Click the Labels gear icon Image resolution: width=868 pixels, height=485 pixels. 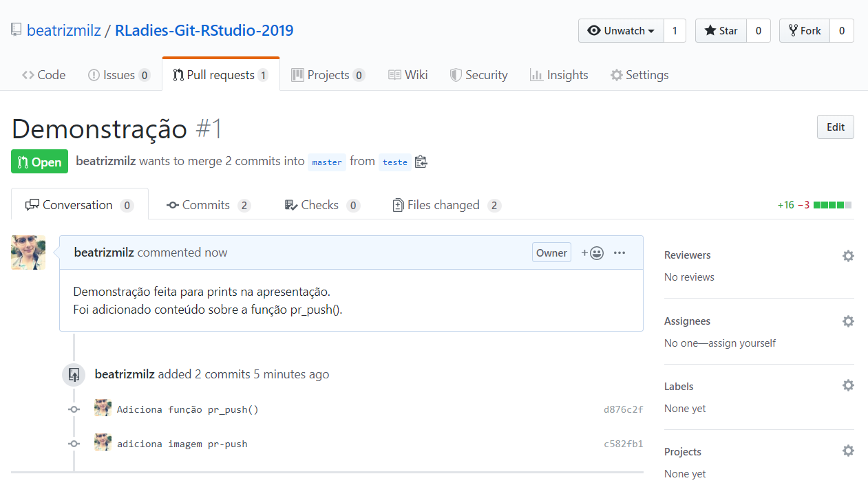tap(848, 385)
